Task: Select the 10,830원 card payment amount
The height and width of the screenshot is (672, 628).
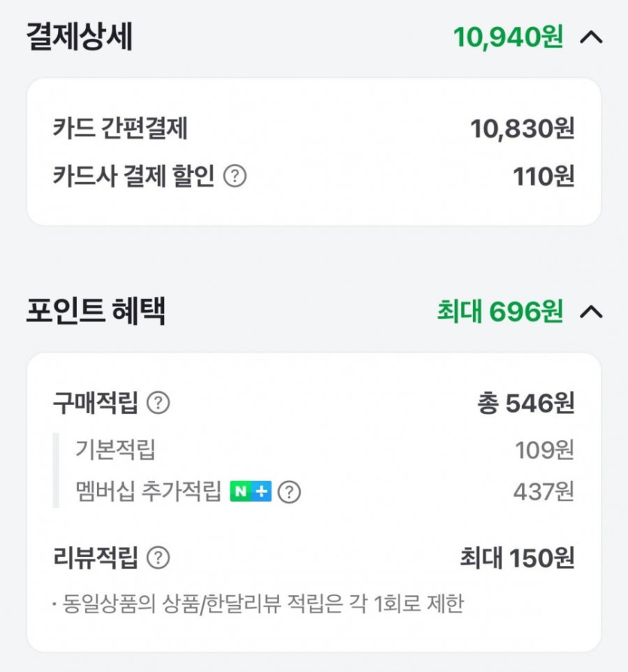Action: [522, 129]
